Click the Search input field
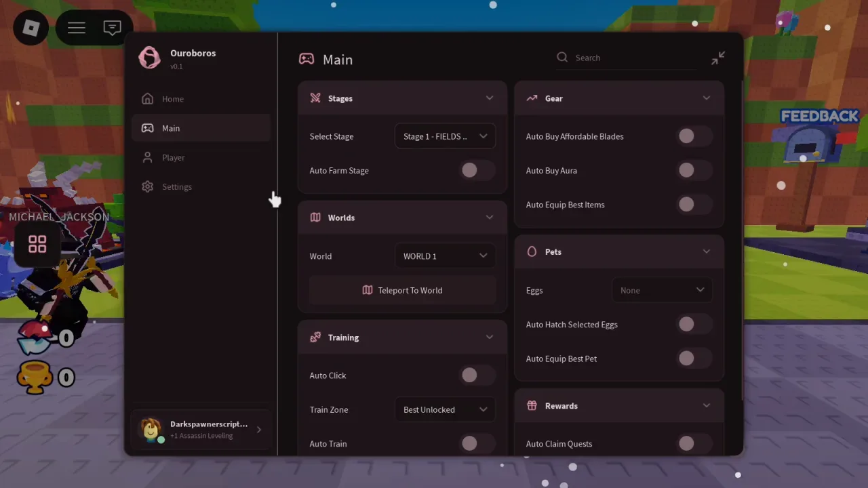The width and height of the screenshot is (868, 488). coord(627,58)
